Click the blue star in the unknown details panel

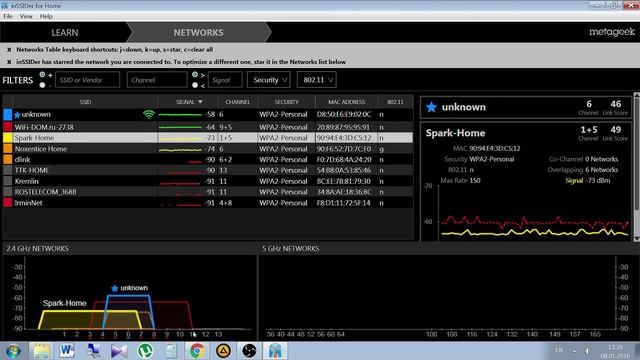[431, 107]
